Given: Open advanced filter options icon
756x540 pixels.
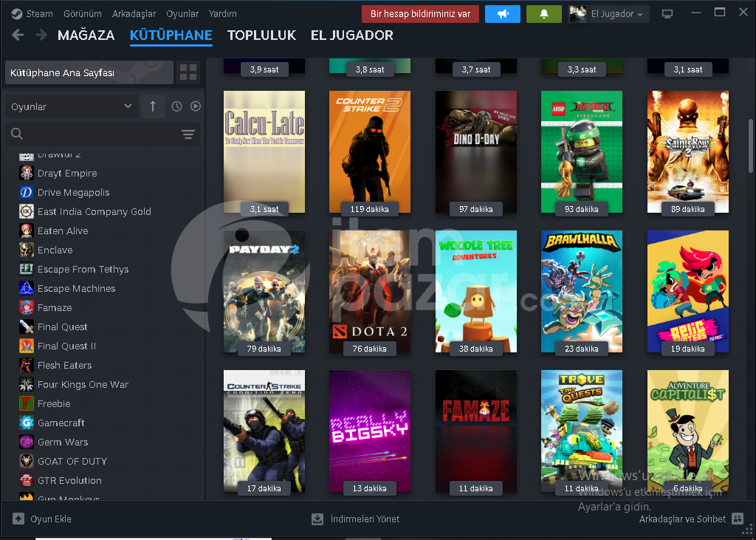Looking at the screenshot, I should tap(188, 134).
